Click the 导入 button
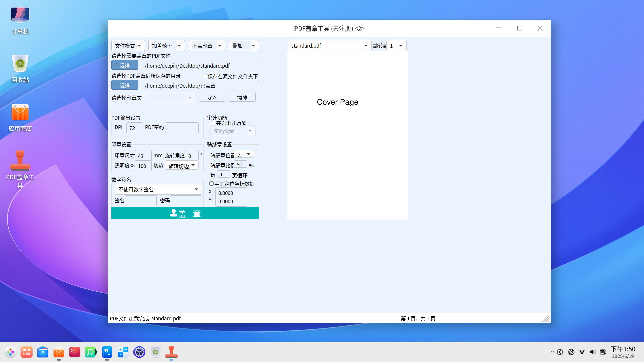 (x=212, y=97)
